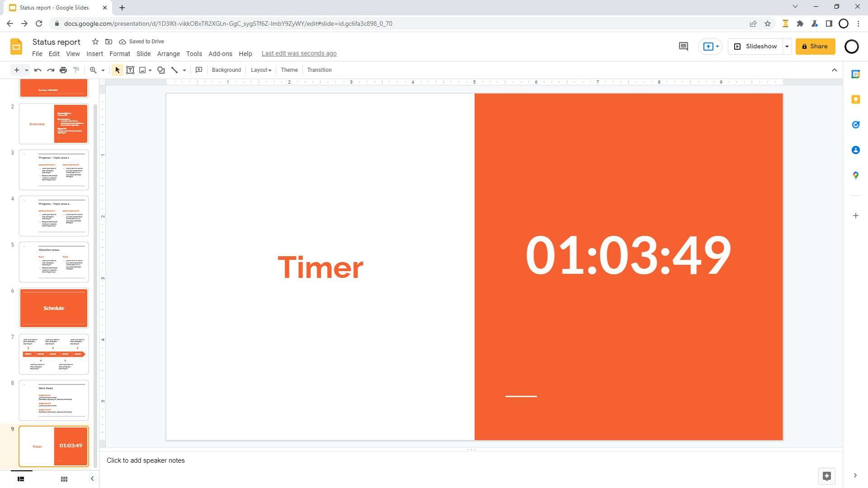Open the Theme selector dropdown
The width and height of the screenshot is (868, 488).
pos(288,70)
